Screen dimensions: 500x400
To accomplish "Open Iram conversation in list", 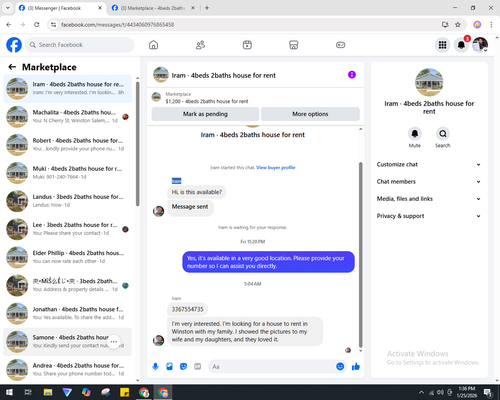I will point(67,88).
